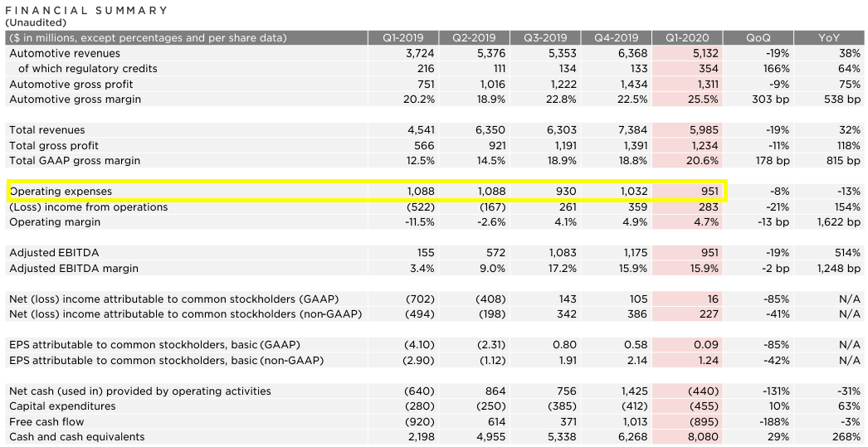Image resolution: width=868 pixels, height=447 pixels.
Task: Click the 'Total gross profit' label
Action: click(x=54, y=145)
